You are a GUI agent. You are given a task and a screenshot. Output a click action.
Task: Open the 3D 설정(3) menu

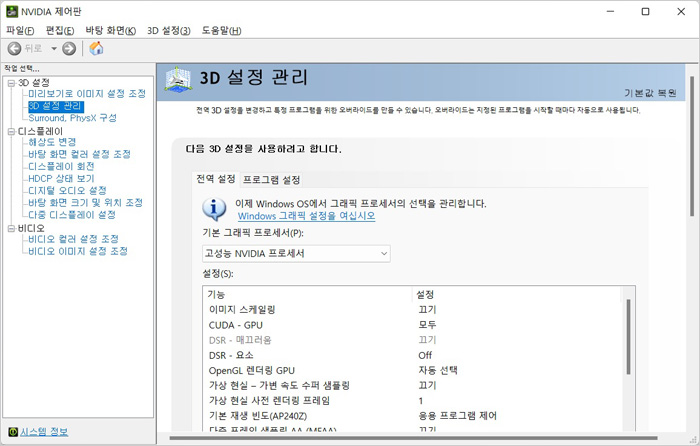click(x=169, y=30)
